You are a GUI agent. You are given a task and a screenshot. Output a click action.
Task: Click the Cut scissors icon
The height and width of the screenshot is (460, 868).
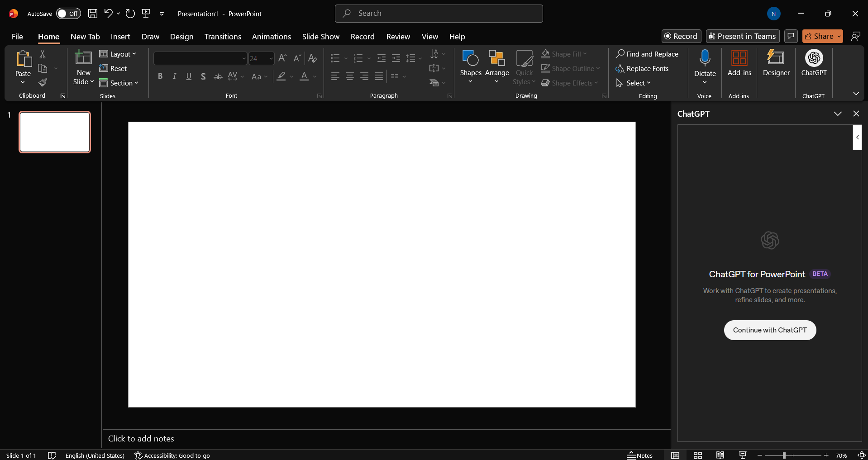coord(43,54)
